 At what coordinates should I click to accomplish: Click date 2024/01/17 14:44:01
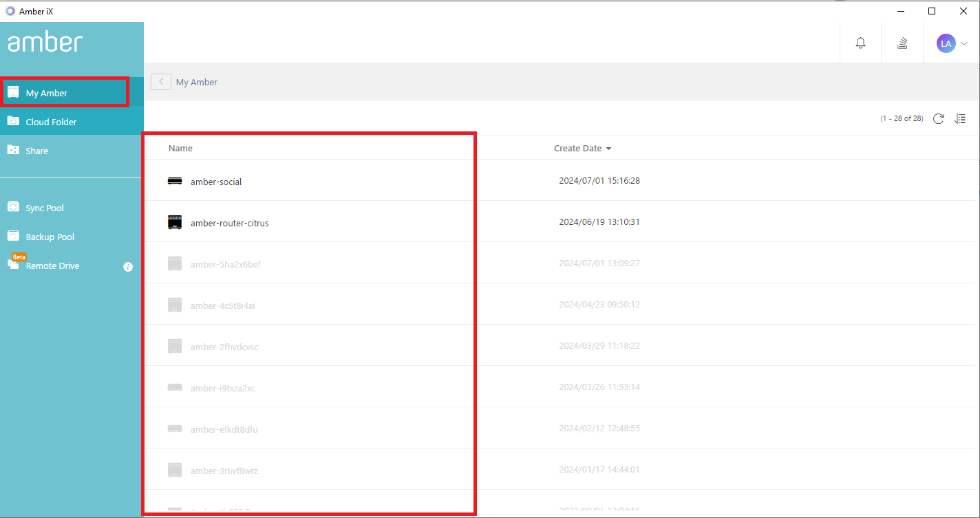pos(599,470)
